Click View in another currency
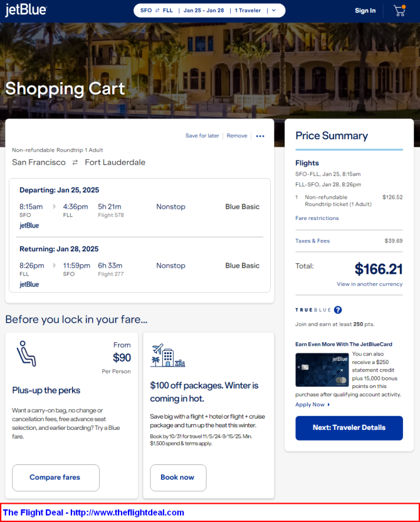420x522 pixels. click(369, 284)
